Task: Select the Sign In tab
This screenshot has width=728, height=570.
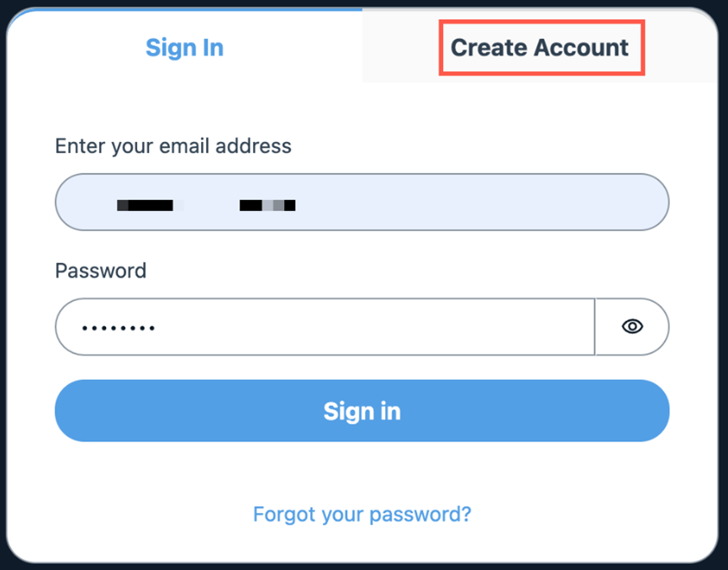Action: (x=184, y=48)
